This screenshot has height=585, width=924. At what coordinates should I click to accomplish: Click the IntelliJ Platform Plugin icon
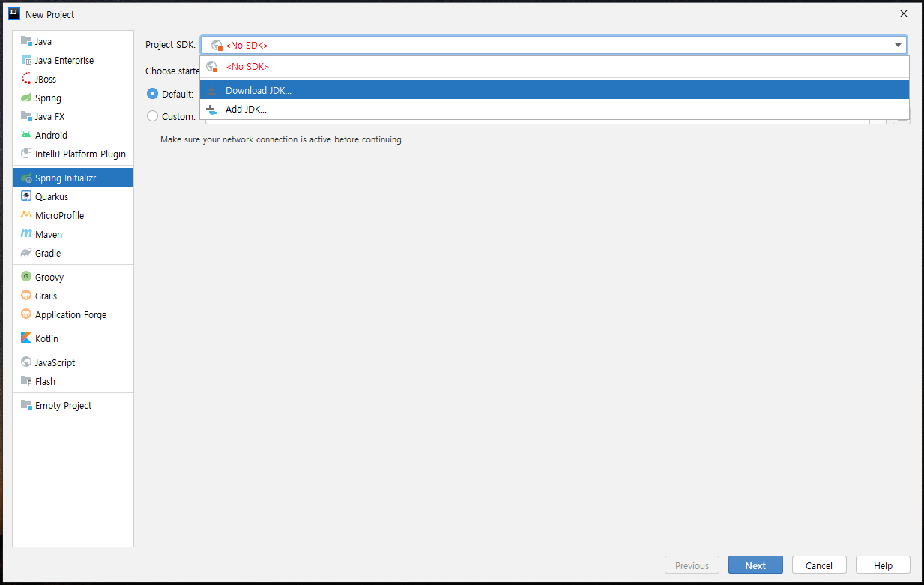pos(26,154)
